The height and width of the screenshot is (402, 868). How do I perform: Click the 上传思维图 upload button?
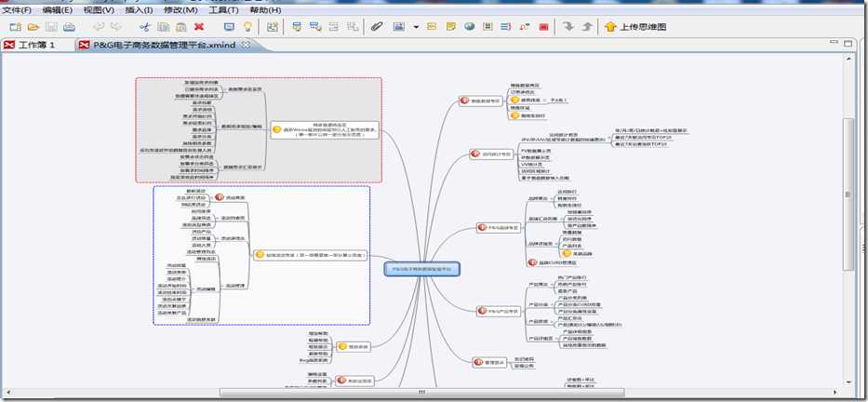tap(635, 27)
